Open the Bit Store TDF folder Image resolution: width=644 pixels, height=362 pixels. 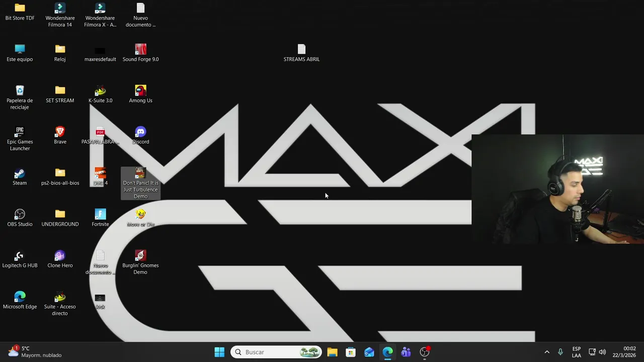(x=20, y=12)
